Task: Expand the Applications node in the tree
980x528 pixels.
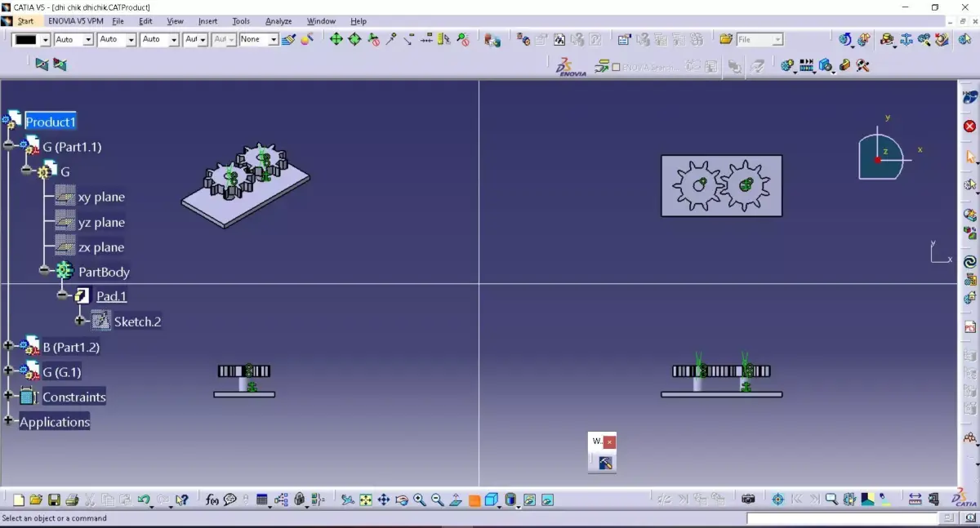Action: coord(8,422)
